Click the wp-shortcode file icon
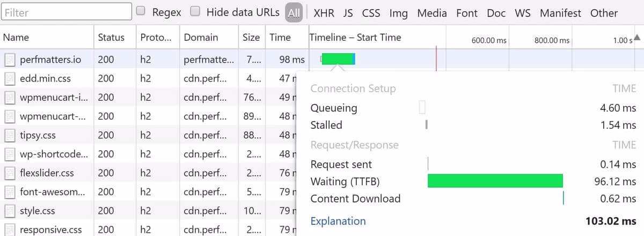 [10, 153]
